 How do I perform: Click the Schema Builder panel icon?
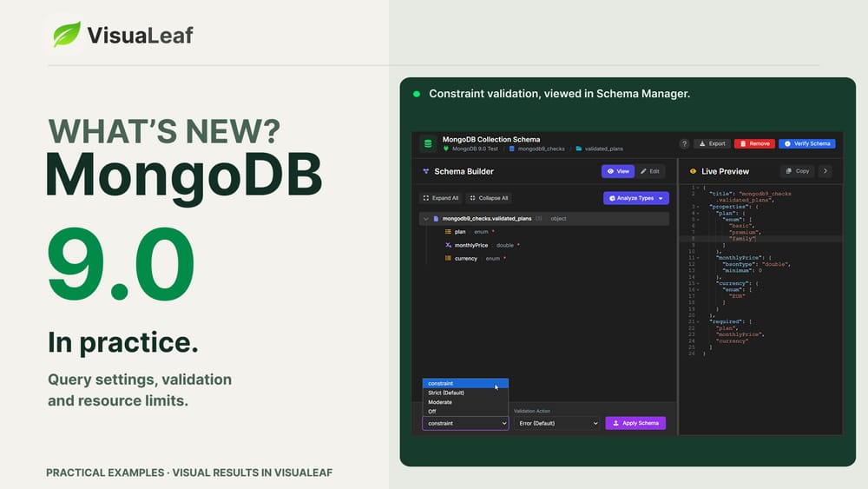tap(425, 172)
